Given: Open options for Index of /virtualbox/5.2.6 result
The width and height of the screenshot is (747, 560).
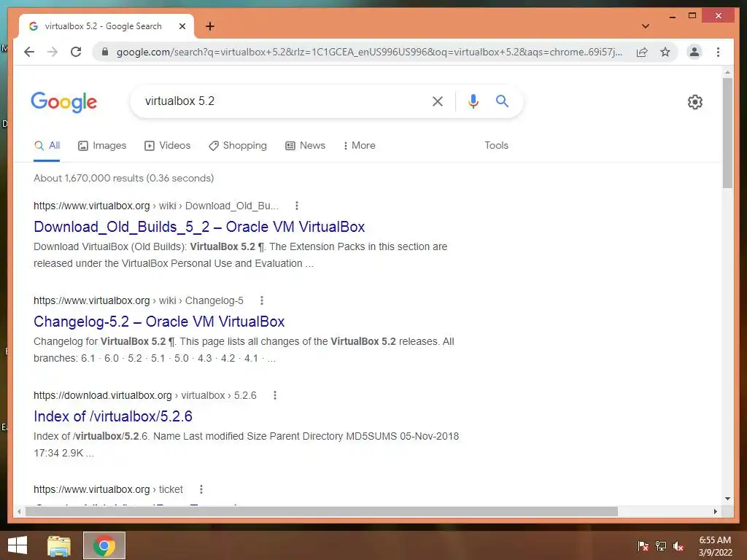Looking at the screenshot, I should [x=275, y=395].
